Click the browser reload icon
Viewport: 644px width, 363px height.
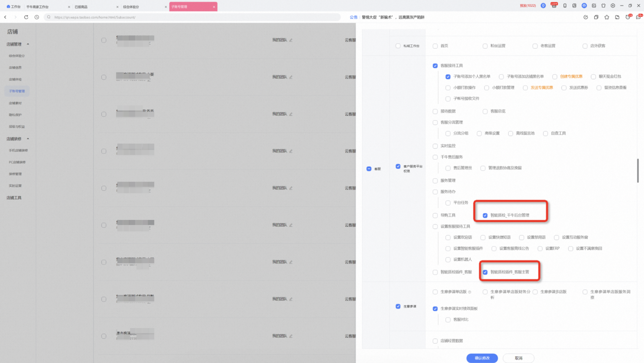(26, 17)
